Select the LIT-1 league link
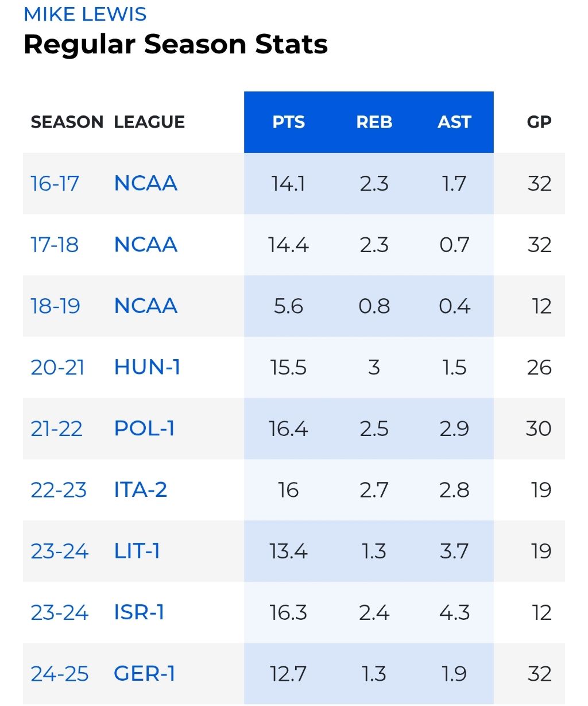The width and height of the screenshot is (588, 706). (137, 551)
